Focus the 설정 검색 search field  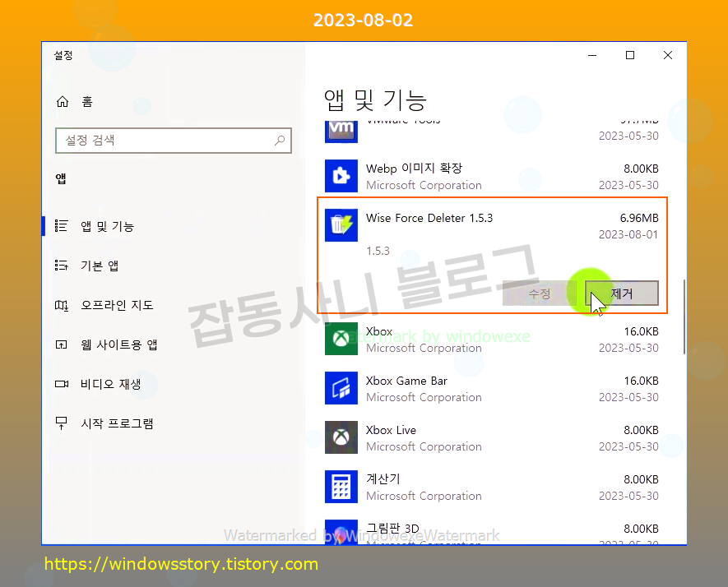[174, 140]
